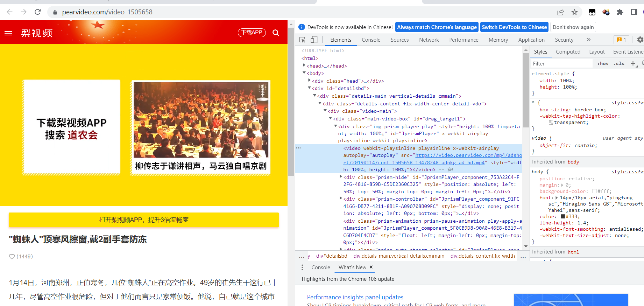This screenshot has height=306, width=644.
Task: Click the 打开梨视频APP yellow banner
Action: [x=144, y=220]
